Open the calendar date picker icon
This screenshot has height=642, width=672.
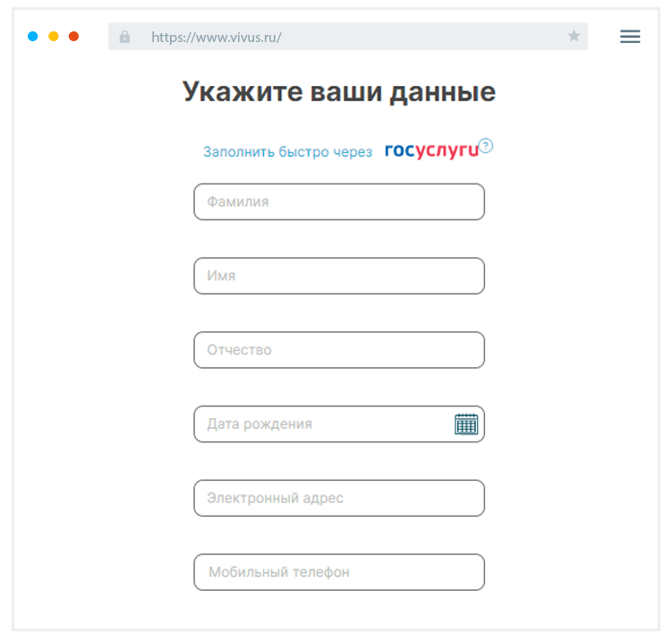pyautogui.click(x=466, y=424)
